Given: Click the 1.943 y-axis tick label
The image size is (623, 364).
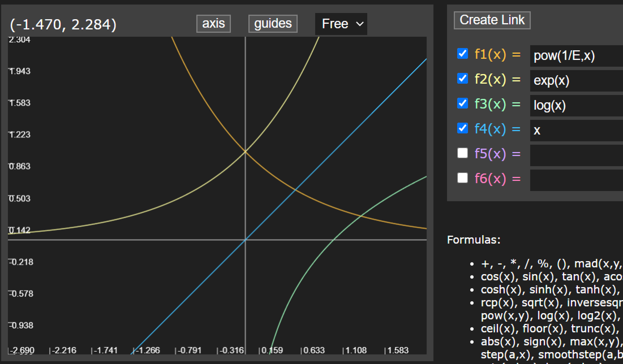Looking at the screenshot, I should (20, 71).
